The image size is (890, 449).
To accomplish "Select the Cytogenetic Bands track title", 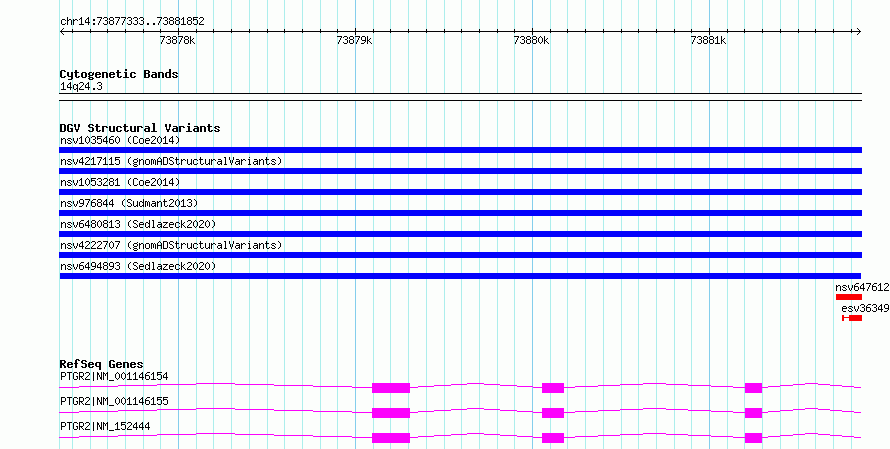I will [119, 74].
